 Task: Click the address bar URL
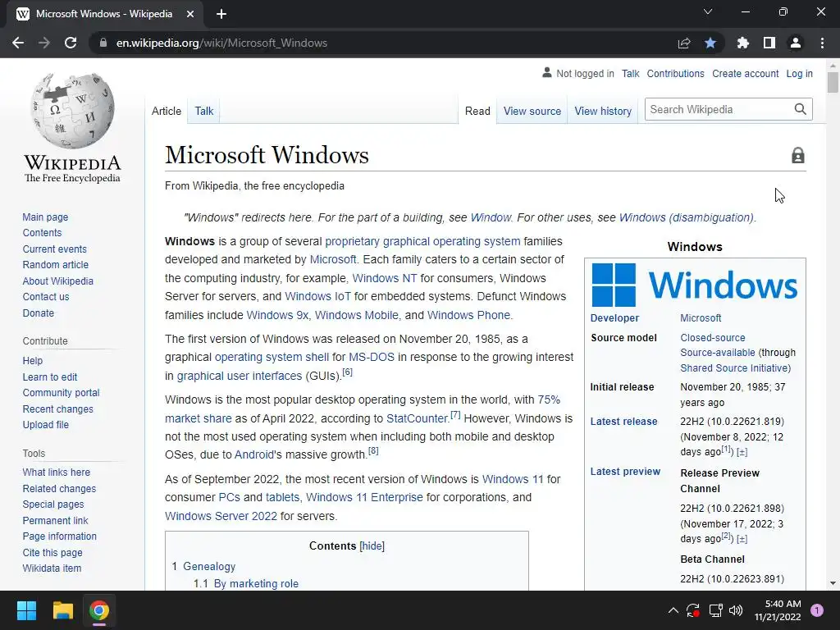[221, 43]
